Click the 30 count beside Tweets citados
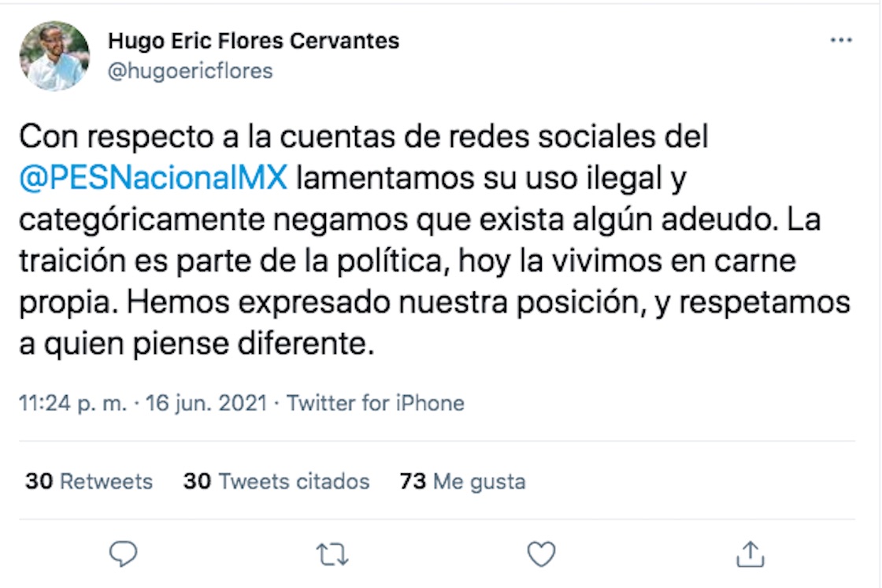 coord(197,481)
